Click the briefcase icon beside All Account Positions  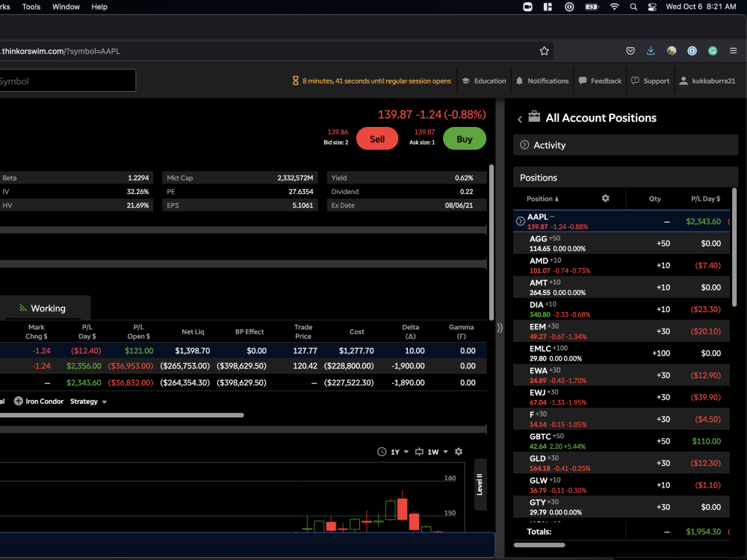(x=535, y=116)
